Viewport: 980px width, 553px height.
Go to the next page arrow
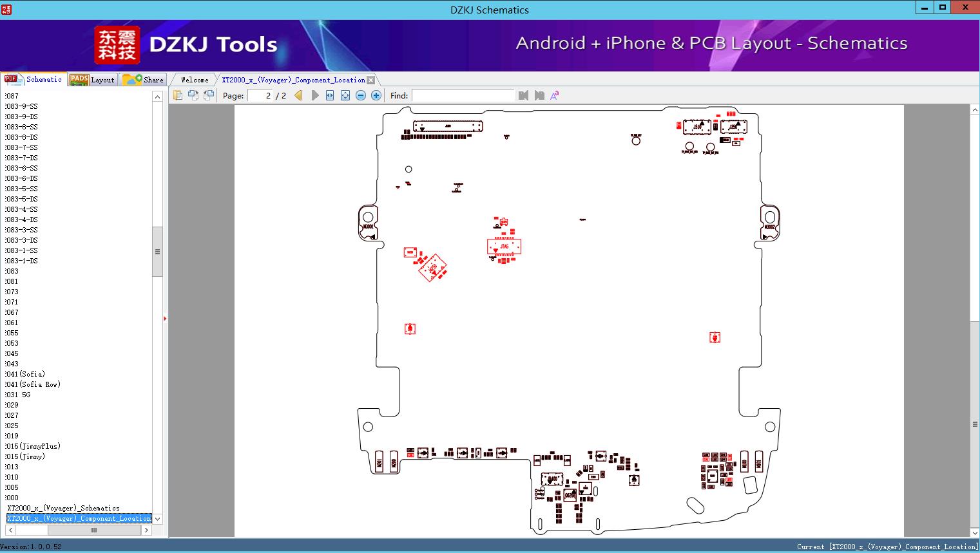click(315, 95)
